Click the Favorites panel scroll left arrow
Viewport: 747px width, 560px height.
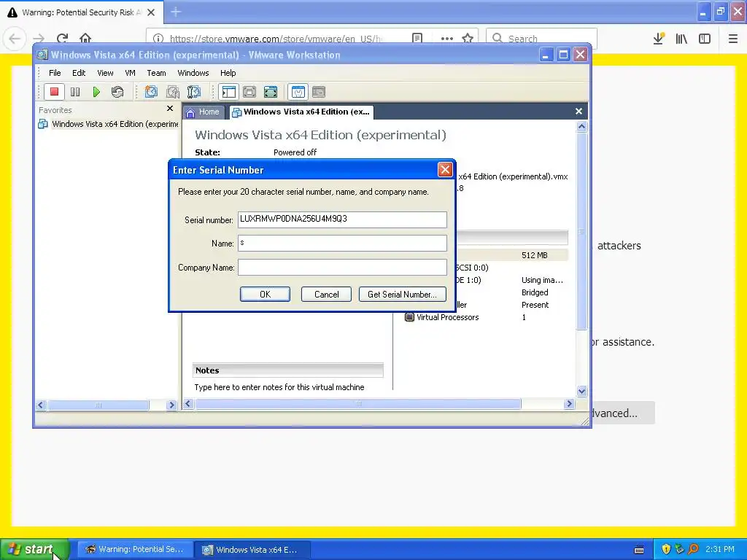[x=41, y=405]
